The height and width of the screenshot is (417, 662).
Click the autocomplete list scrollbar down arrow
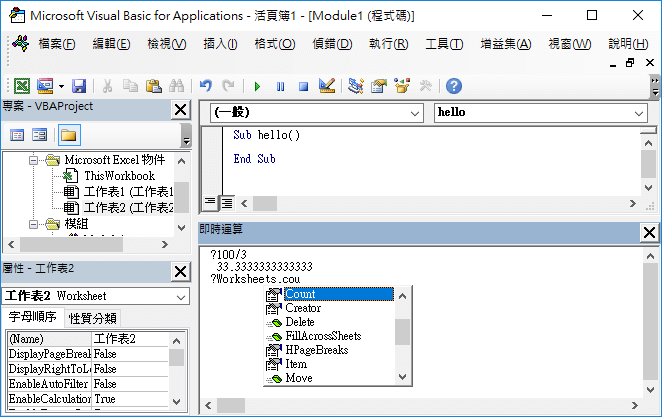tap(402, 377)
